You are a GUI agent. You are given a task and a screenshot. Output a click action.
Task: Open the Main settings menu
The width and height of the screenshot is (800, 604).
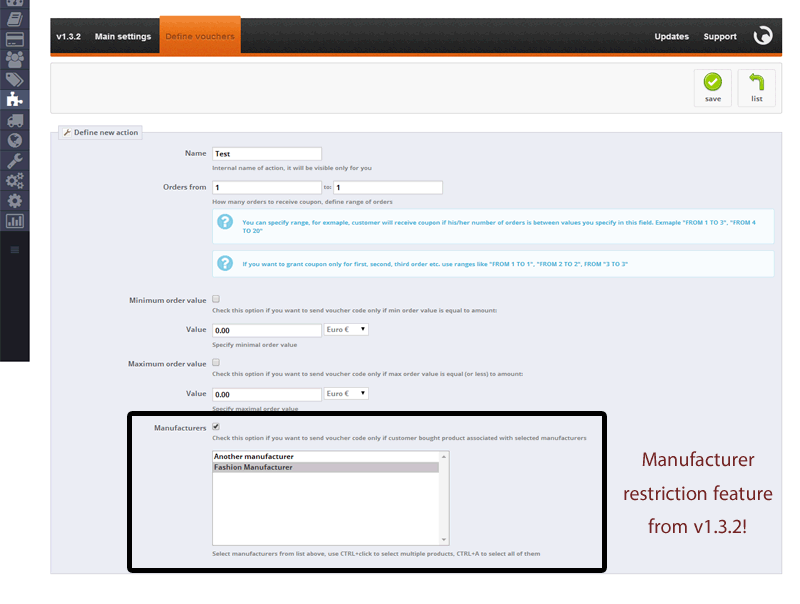click(122, 35)
